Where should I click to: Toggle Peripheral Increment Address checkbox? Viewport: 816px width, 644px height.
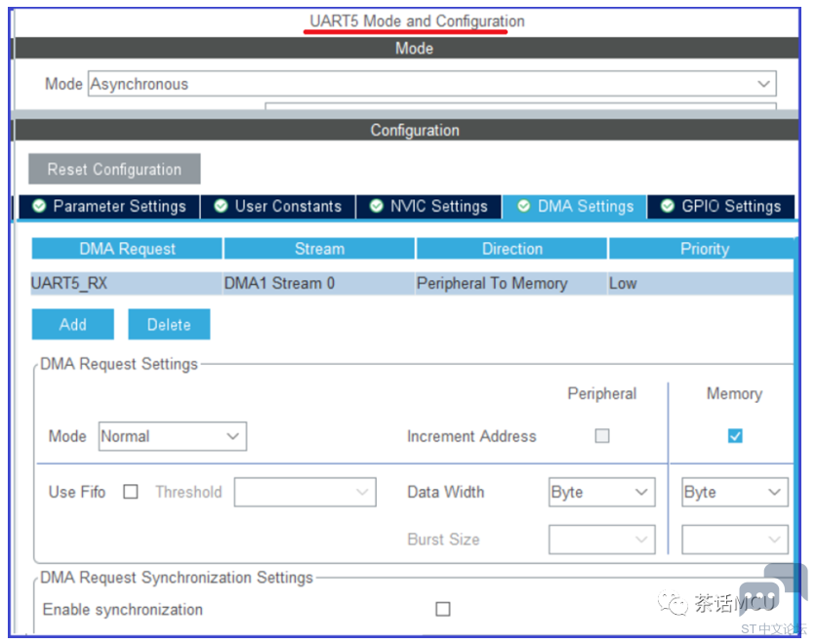pos(602,436)
